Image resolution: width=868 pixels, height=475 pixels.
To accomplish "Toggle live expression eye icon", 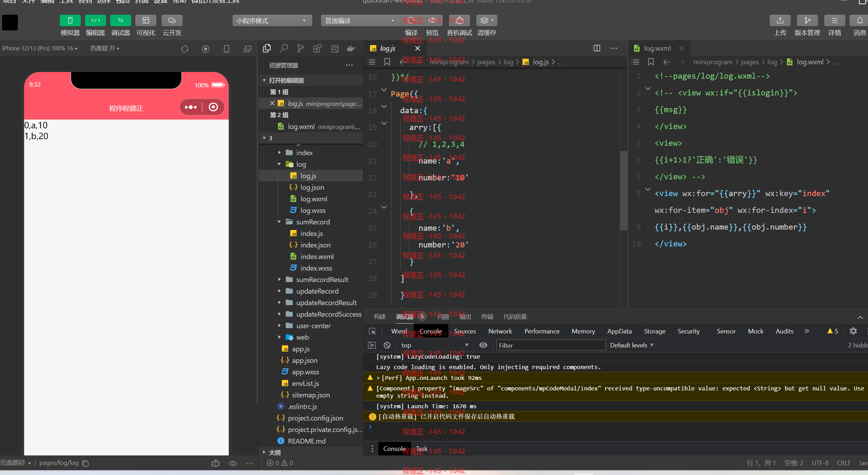I will 483,345.
